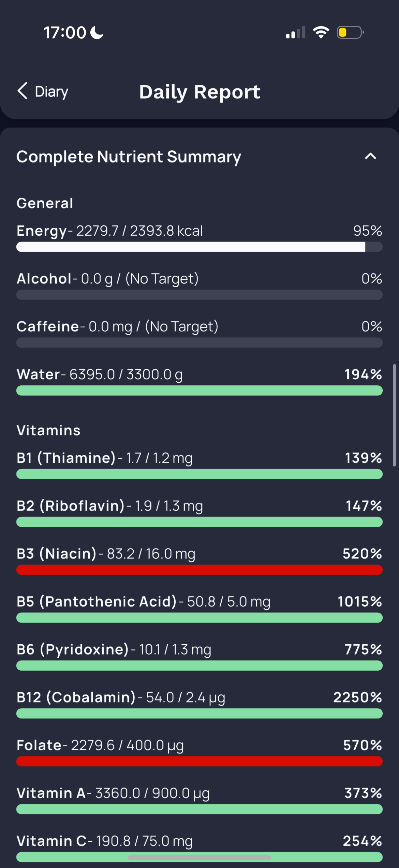
Task: Tap the battery indicator icon
Action: tap(350, 32)
